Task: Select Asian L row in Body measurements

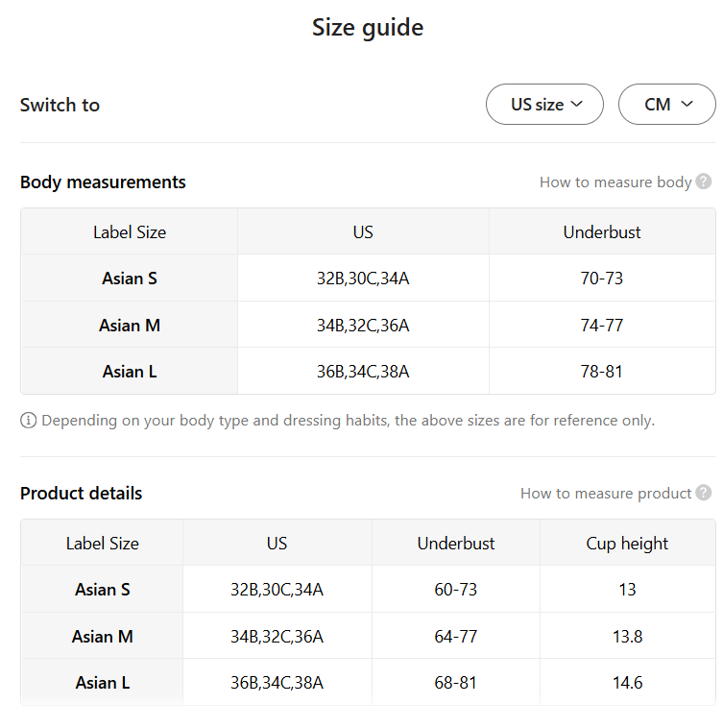Action: 130,371
